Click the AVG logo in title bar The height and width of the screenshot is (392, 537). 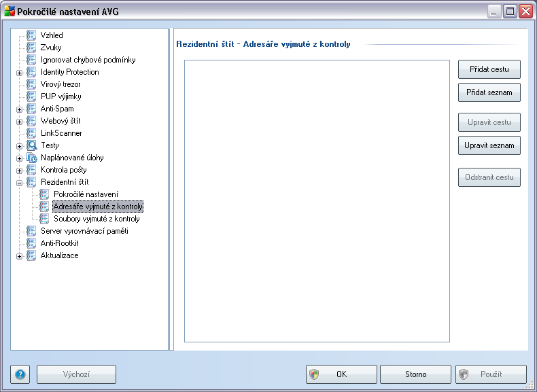point(10,12)
